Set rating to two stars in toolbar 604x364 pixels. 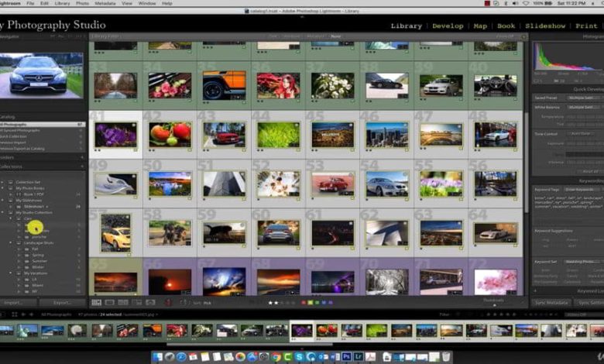click(x=276, y=303)
